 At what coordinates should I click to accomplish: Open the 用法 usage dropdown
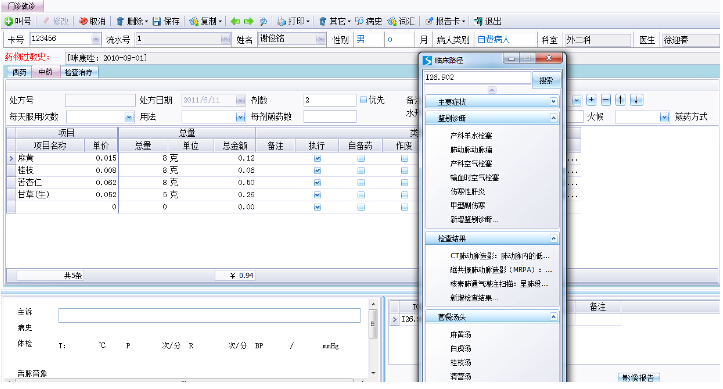[x=240, y=118]
